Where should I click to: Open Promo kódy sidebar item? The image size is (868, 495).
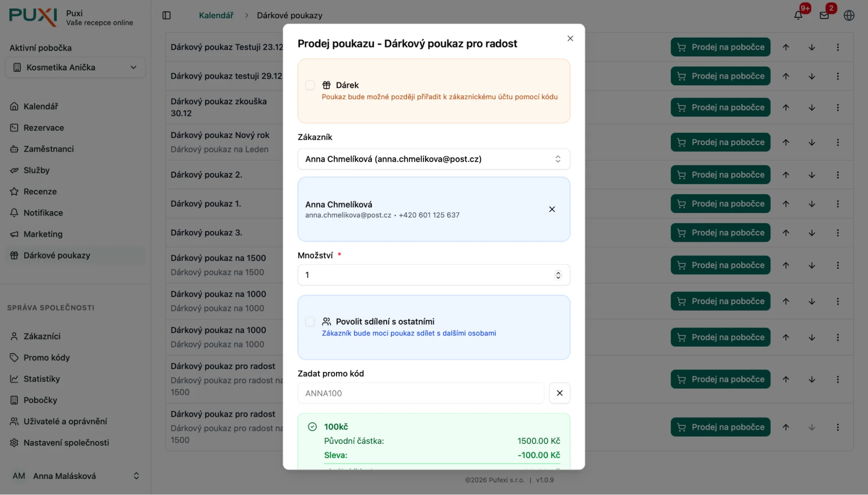pyautogui.click(x=46, y=358)
